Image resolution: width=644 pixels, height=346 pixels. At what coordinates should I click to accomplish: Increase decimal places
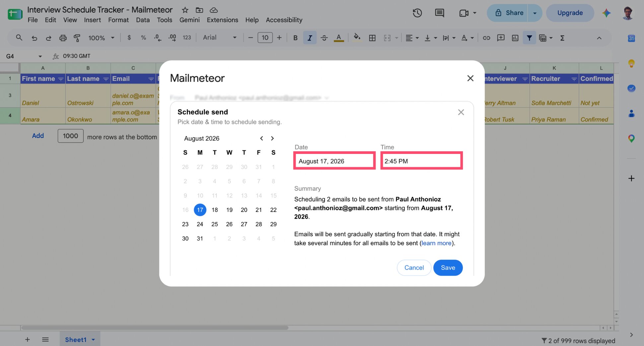[172, 38]
